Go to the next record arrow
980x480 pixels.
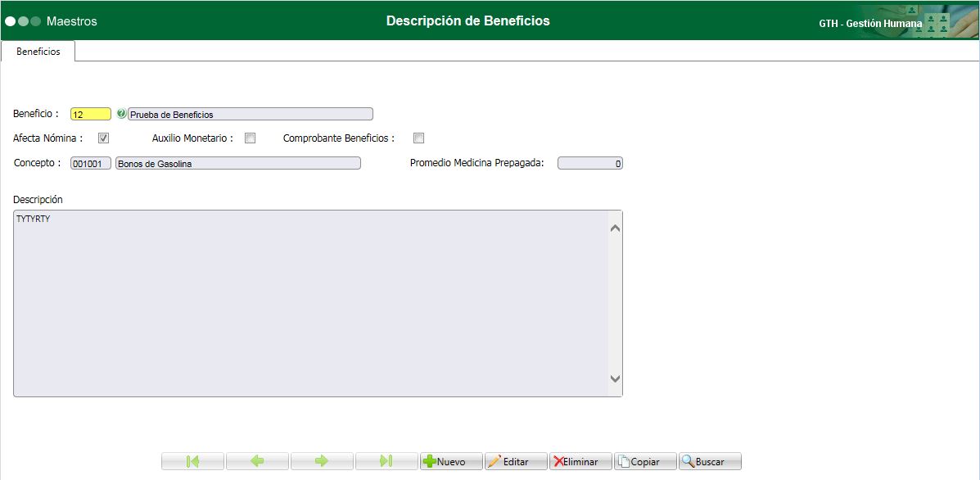322,461
